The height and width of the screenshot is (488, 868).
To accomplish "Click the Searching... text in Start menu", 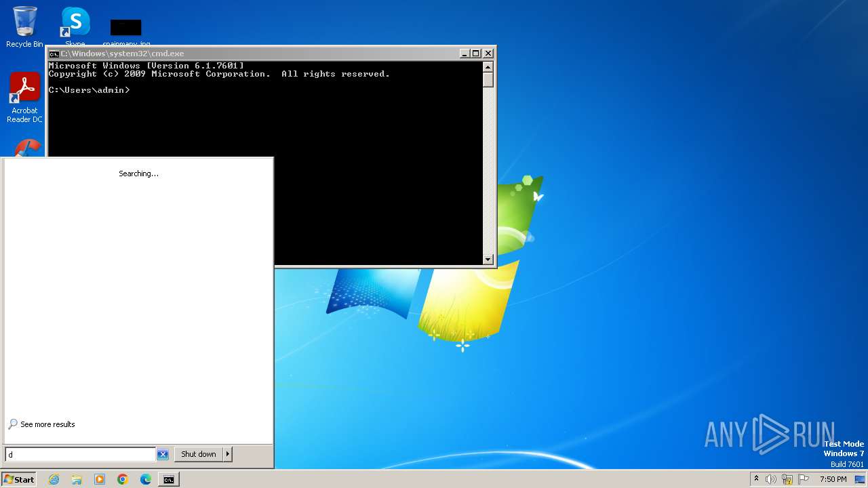I will [x=138, y=174].
